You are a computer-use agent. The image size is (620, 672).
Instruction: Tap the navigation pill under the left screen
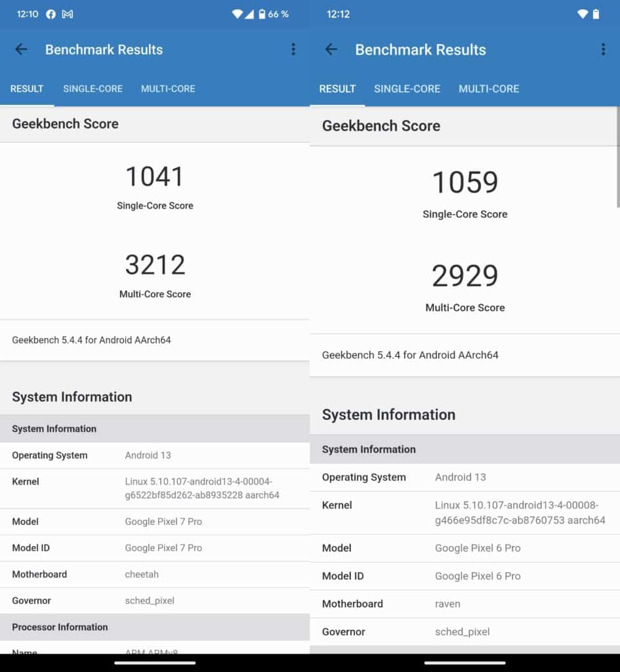[x=155, y=663]
